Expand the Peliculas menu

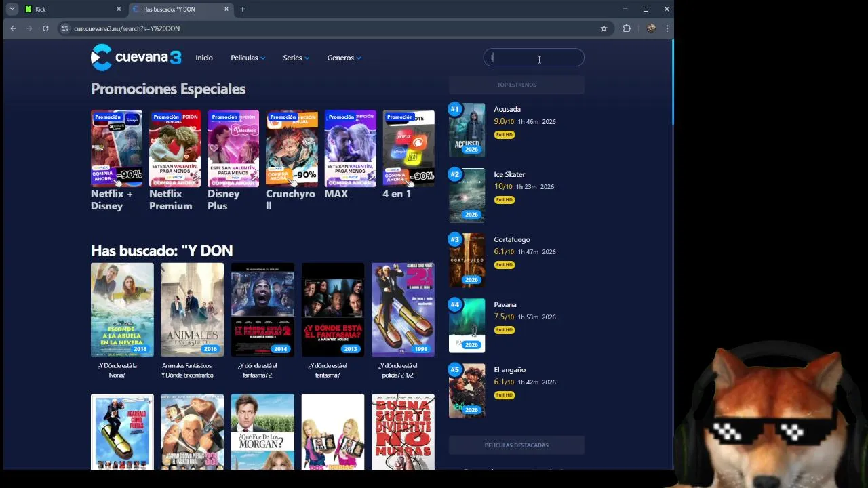(248, 58)
